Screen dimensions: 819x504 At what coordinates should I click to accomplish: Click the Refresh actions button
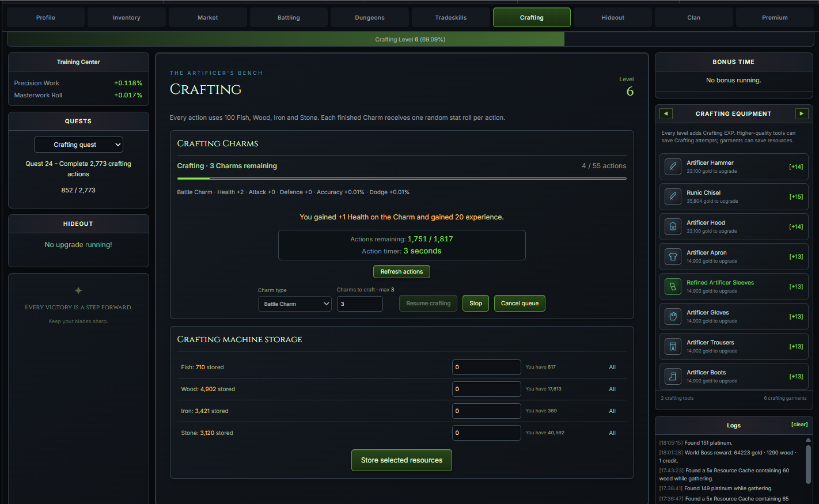coord(401,271)
